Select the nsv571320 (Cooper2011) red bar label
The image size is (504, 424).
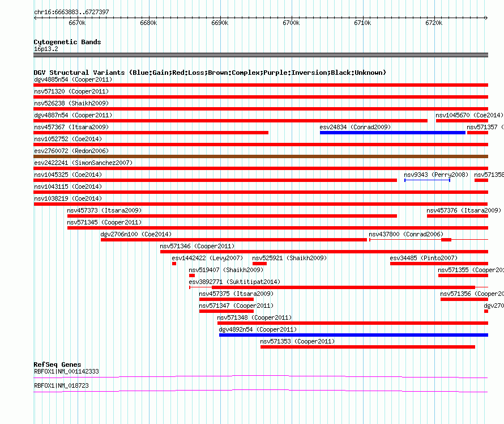coord(71,91)
